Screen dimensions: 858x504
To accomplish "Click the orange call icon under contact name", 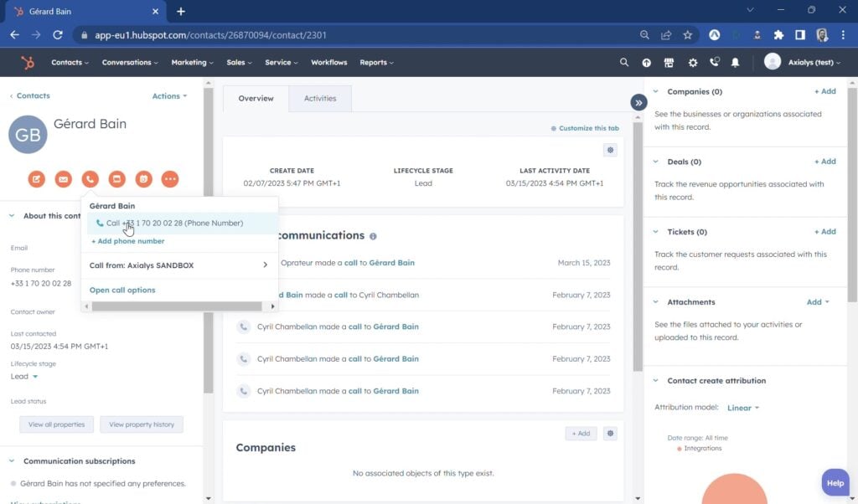I will click(x=90, y=179).
